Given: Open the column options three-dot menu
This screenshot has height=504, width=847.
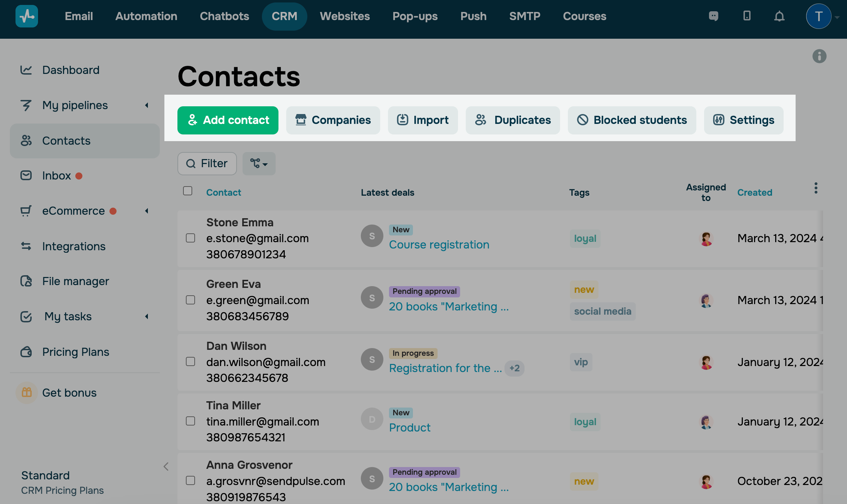Looking at the screenshot, I should 816,188.
